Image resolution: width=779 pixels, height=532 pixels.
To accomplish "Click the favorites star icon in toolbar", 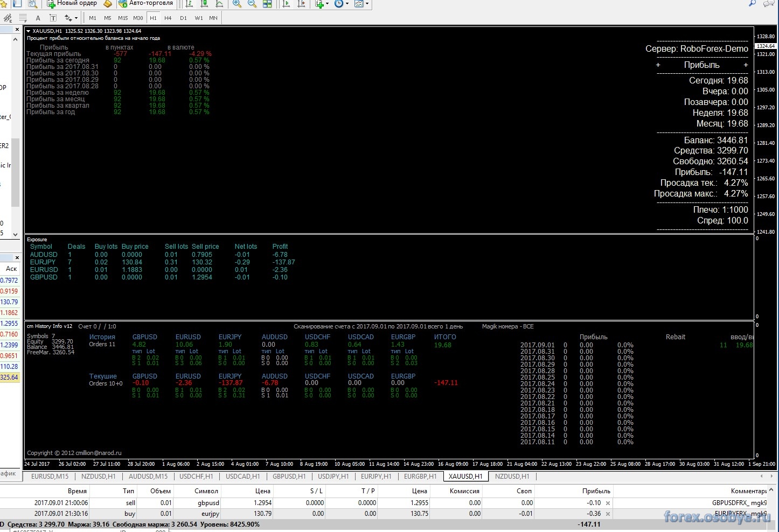I will (x=4, y=4).
